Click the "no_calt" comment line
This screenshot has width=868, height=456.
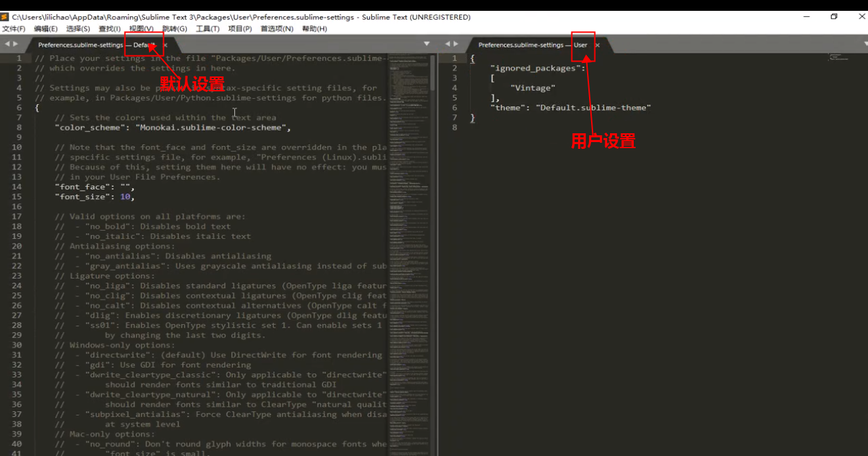(x=221, y=305)
